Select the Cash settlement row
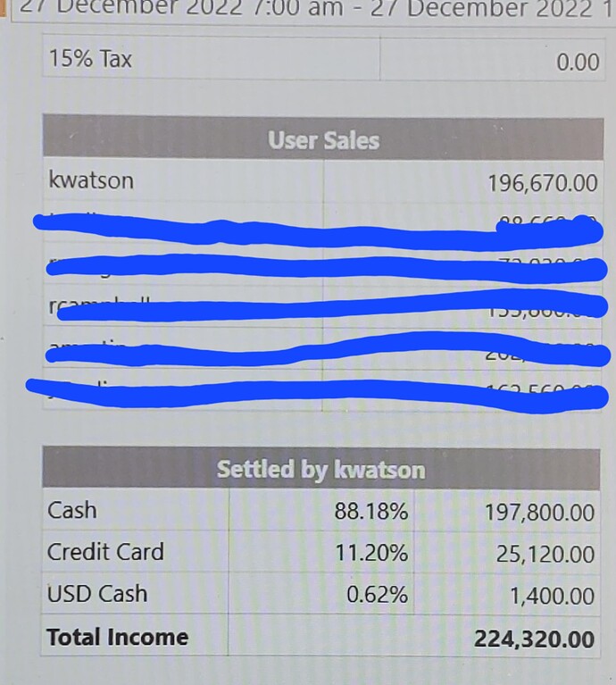Viewport: 616px width, 685px height. pyautogui.click(x=320, y=510)
